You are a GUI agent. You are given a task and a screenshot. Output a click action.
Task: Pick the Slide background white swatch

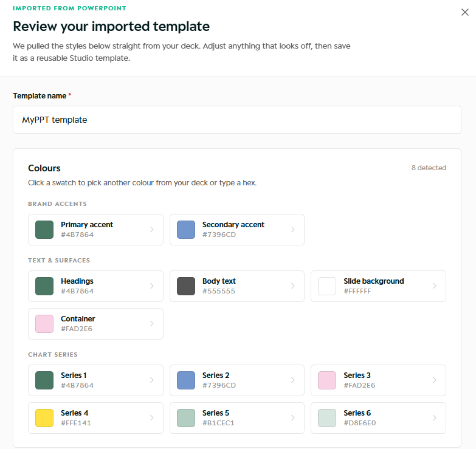327,286
